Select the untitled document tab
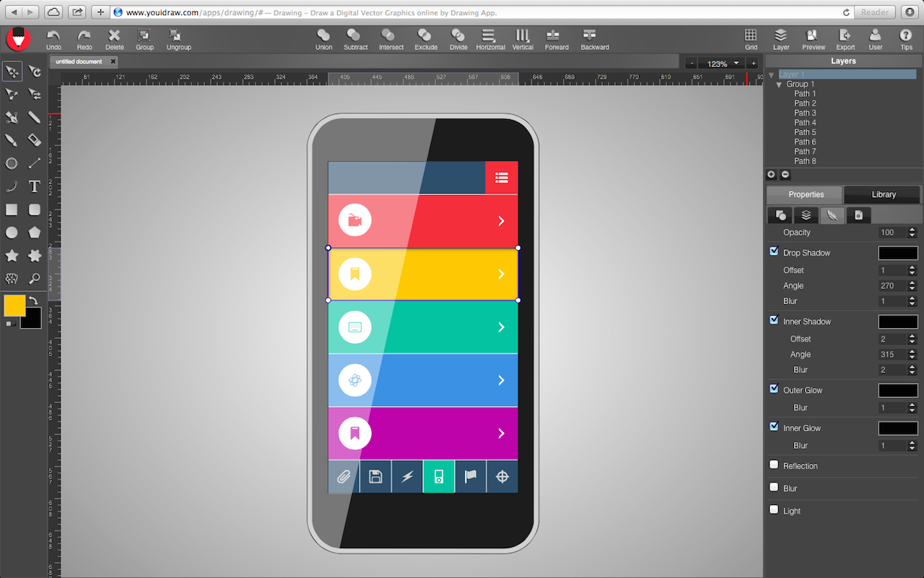 pyautogui.click(x=78, y=61)
